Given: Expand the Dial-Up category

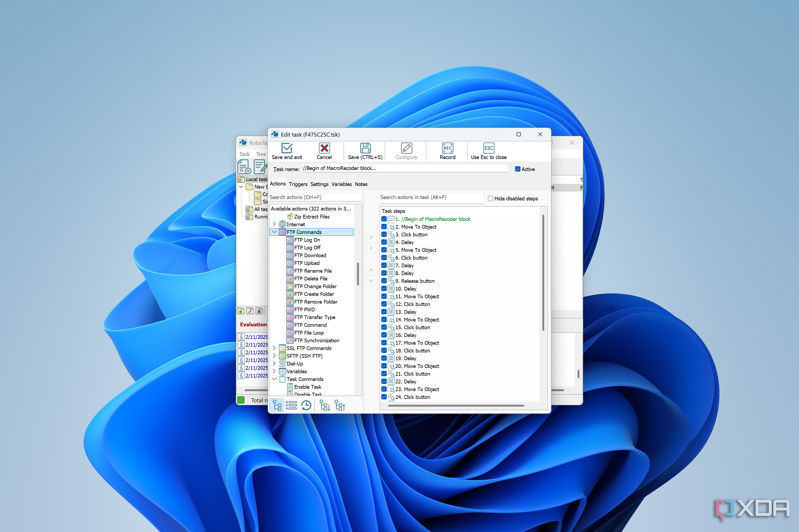Looking at the screenshot, I should pos(274,364).
